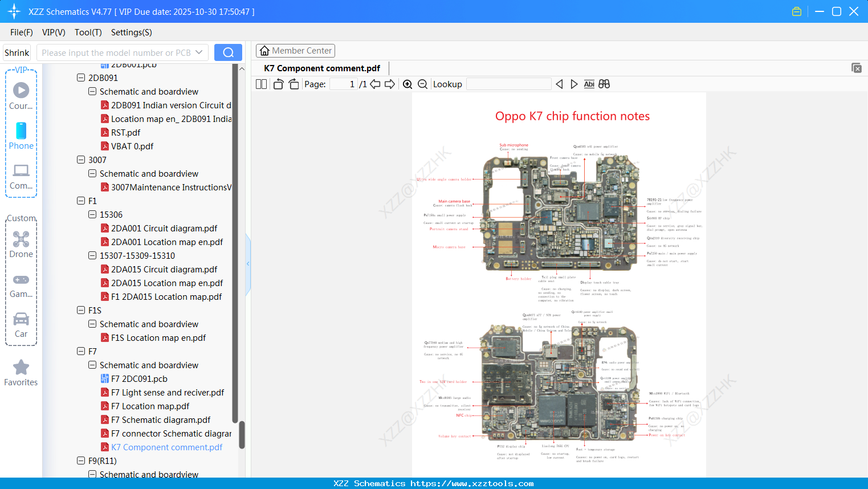The image size is (868, 489).
Task: Open the model number dropdown arrow
Action: pos(200,52)
